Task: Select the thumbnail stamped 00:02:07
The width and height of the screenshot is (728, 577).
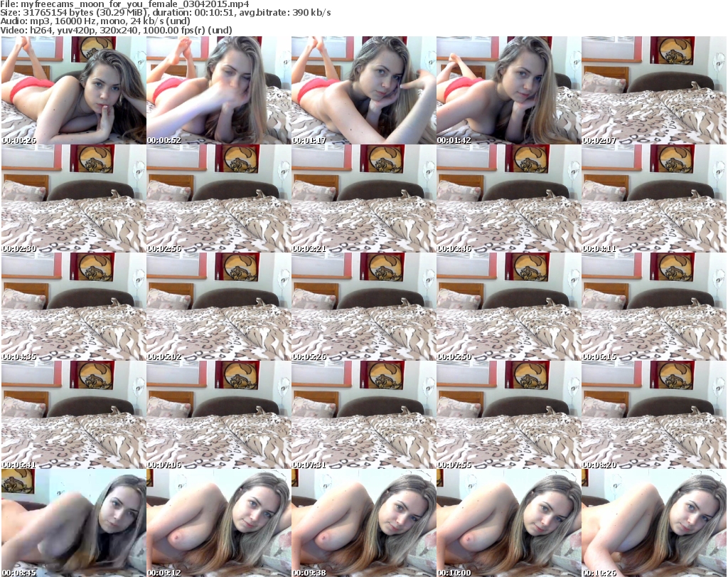Action: (654, 90)
